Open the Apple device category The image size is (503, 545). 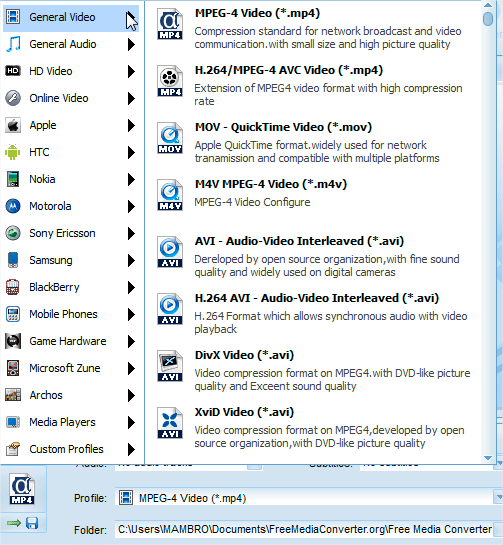(x=71, y=125)
